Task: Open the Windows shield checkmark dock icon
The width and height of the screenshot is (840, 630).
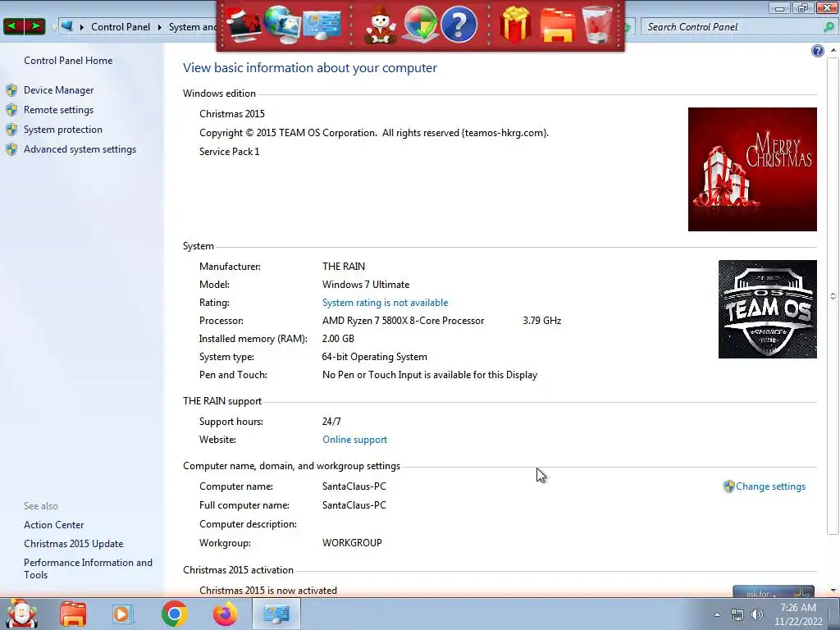Action: pos(420,25)
